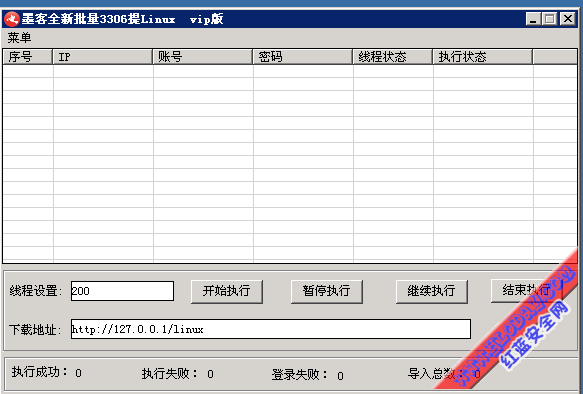
Task: Maximize the window
Action: (x=550, y=19)
